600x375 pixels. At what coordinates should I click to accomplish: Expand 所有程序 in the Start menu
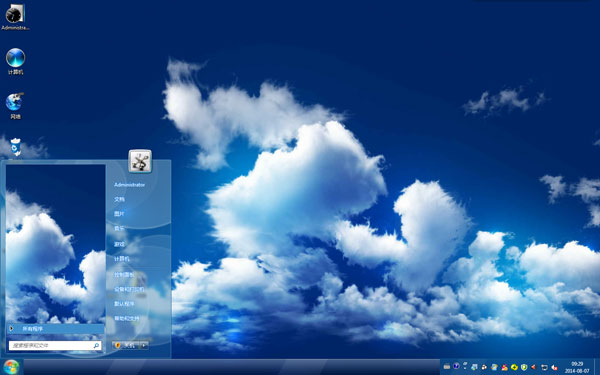click(x=56, y=329)
